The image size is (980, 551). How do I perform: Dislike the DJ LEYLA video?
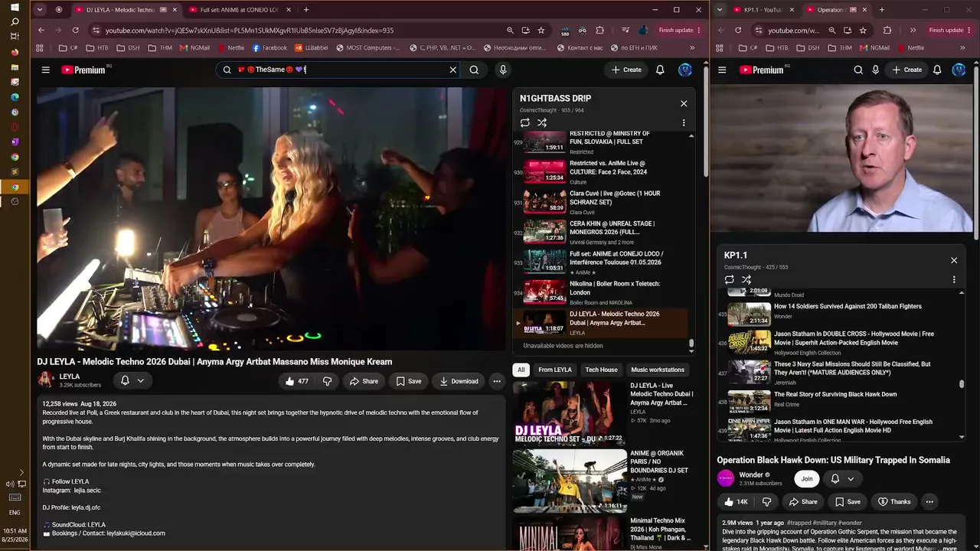pos(327,381)
